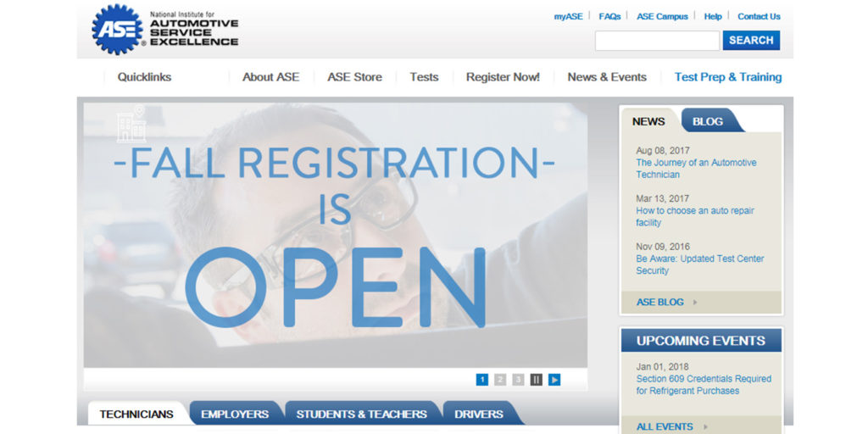The width and height of the screenshot is (868, 434).
Task: Click the UPCOMING EVENTS header
Action: click(x=701, y=341)
